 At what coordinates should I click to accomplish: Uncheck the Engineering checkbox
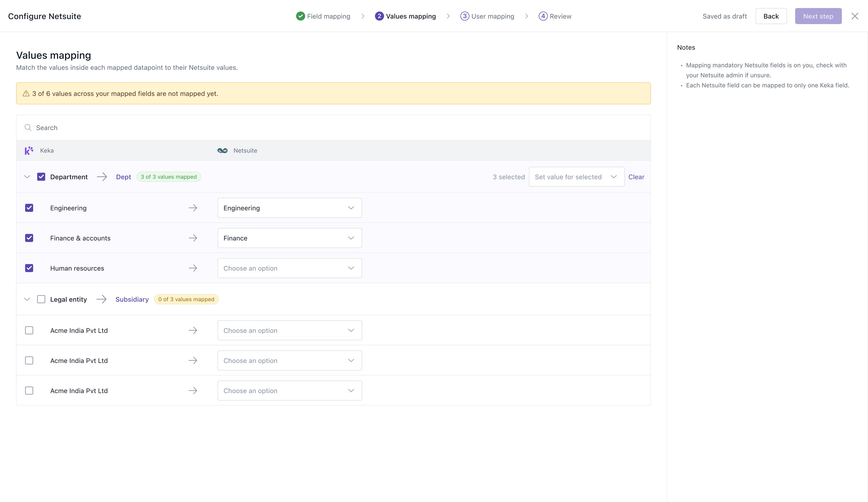click(29, 208)
